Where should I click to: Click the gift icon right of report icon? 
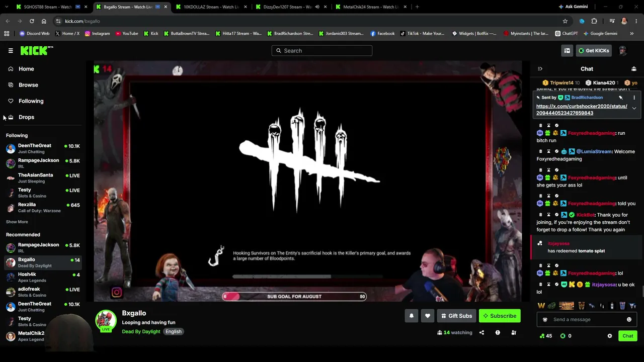[x=514, y=332]
